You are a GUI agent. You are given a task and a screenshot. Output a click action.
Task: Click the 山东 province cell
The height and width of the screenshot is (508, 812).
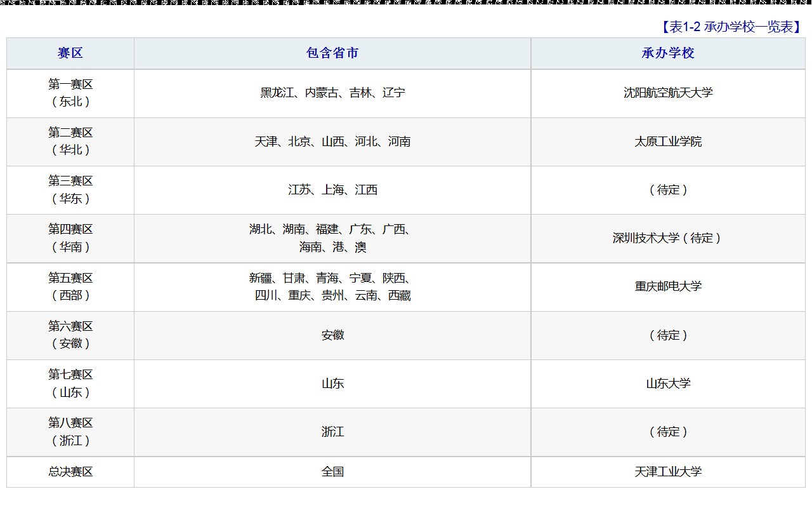click(x=332, y=384)
